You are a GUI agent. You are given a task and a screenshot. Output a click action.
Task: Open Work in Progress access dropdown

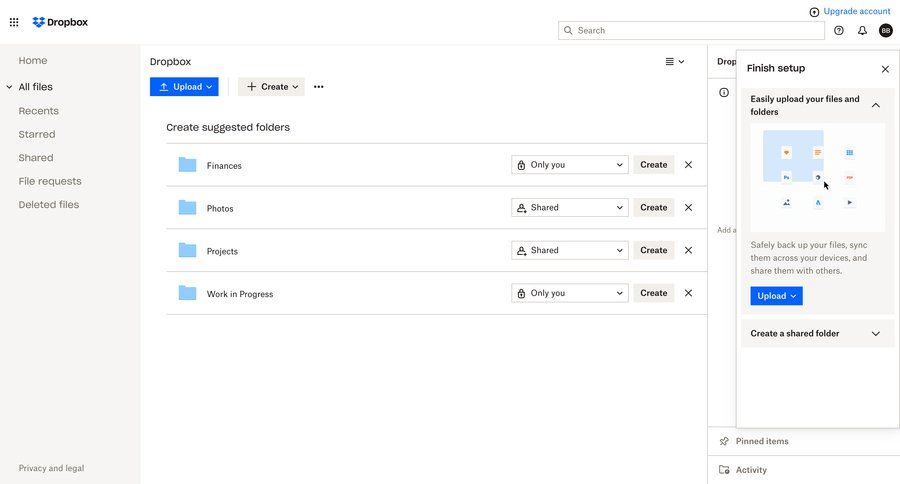(570, 293)
